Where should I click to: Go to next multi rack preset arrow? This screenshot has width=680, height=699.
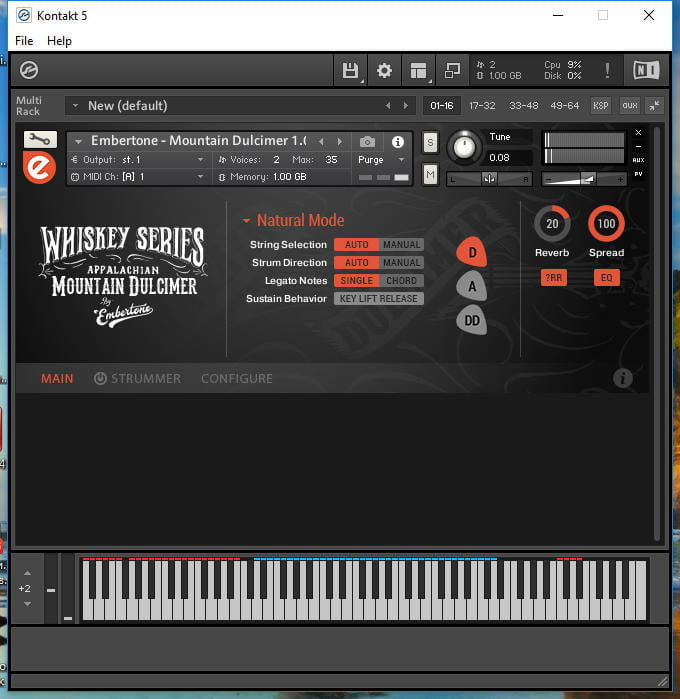(406, 106)
